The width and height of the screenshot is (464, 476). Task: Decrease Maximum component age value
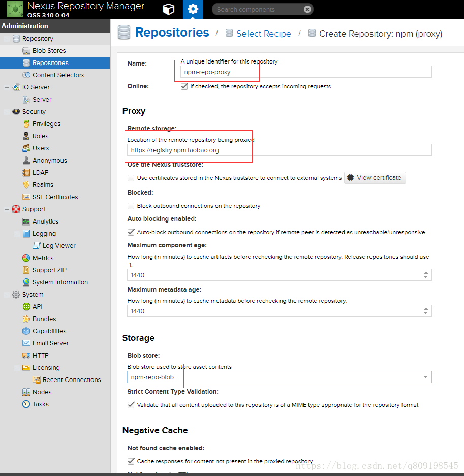(426, 277)
